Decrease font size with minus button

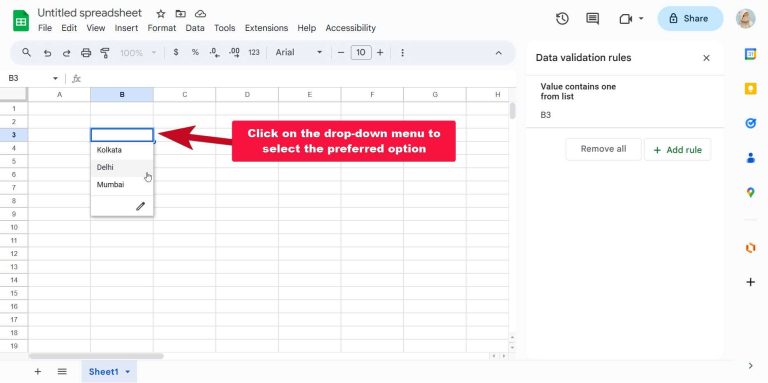tap(341, 52)
